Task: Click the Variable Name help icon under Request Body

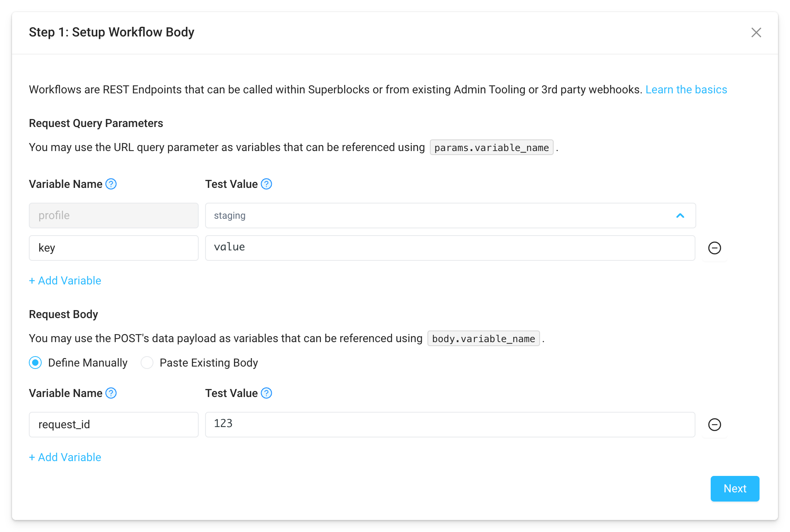Action: point(111,393)
